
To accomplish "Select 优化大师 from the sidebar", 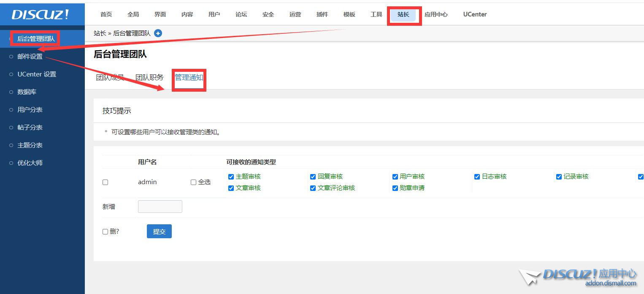I will pos(30,163).
